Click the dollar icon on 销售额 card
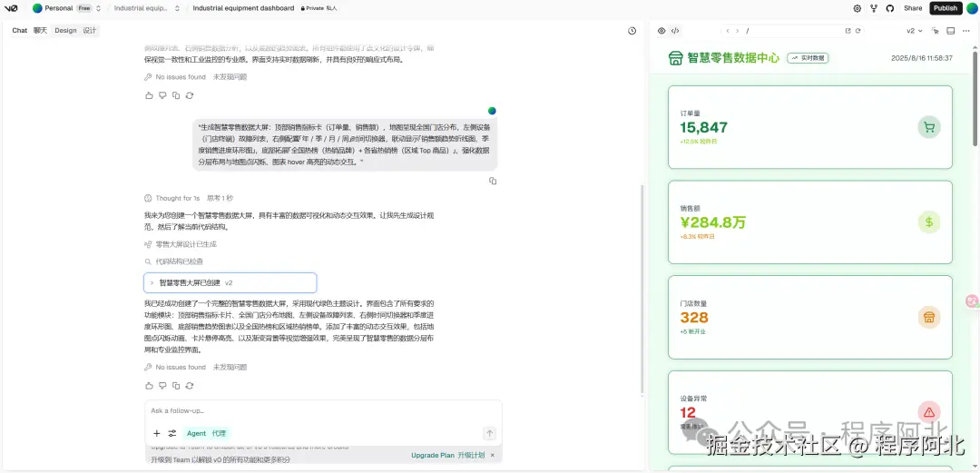Image resolution: width=980 pixels, height=473 pixels. point(929,222)
